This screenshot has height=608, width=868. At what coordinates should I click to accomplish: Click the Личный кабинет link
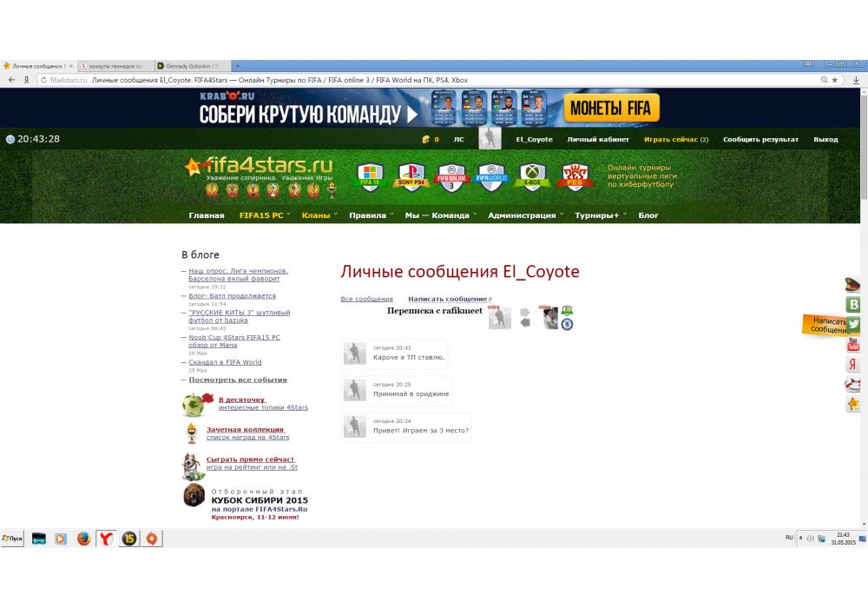tap(598, 139)
